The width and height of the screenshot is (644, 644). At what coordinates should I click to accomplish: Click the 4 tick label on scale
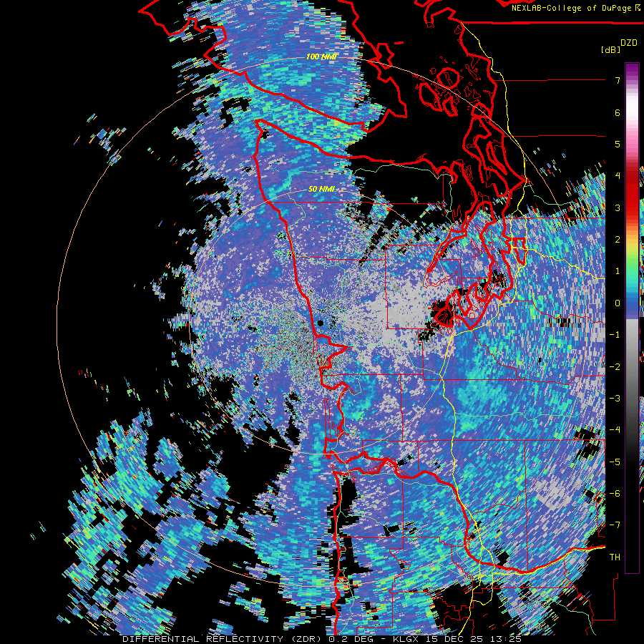(x=618, y=176)
